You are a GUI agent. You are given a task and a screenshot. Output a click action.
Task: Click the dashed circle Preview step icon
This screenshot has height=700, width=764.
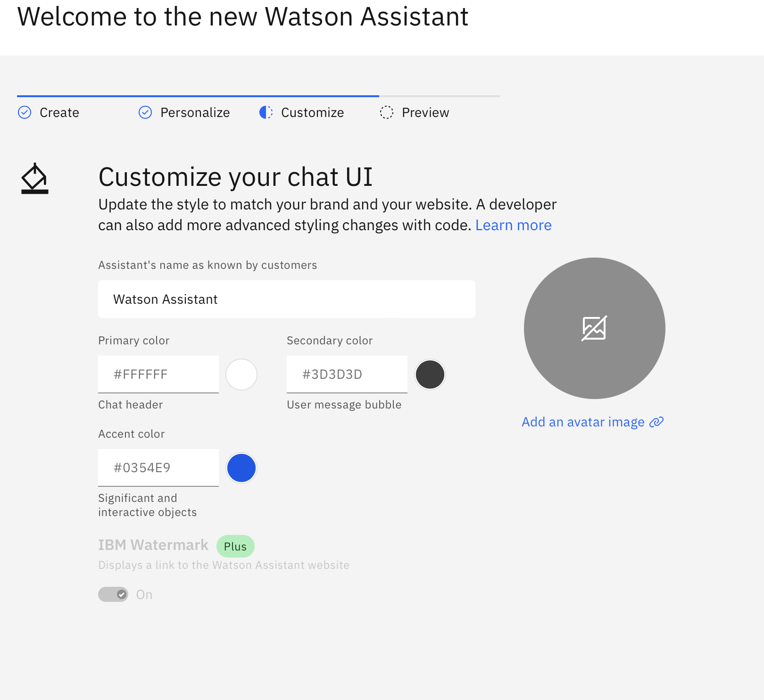[x=387, y=112]
